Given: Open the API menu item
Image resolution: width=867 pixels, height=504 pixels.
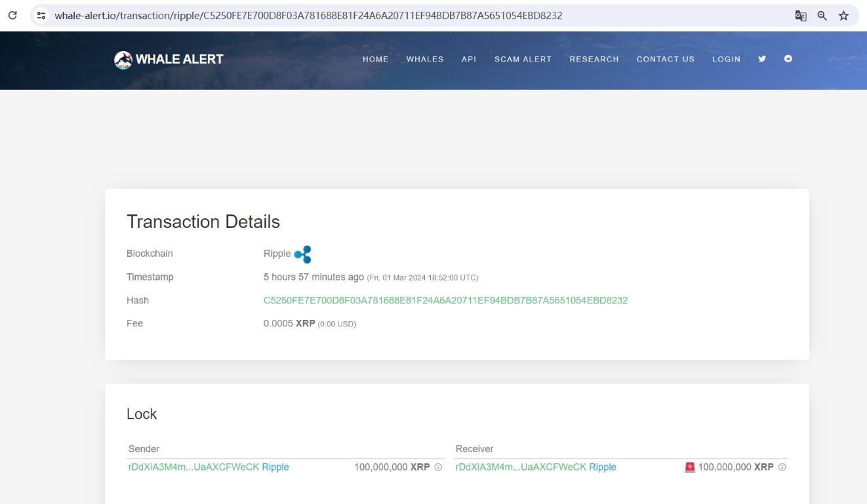Looking at the screenshot, I should point(469,59).
